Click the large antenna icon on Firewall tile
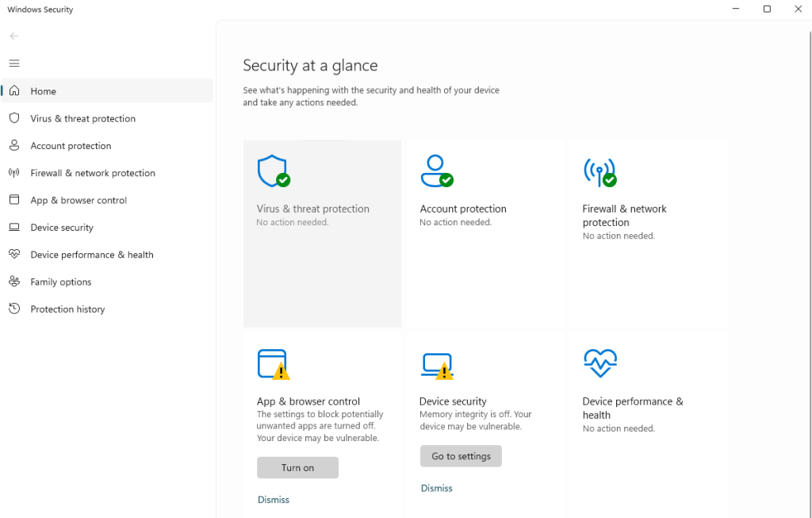Screen dimensions: 812x518 click(x=599, y=172)
